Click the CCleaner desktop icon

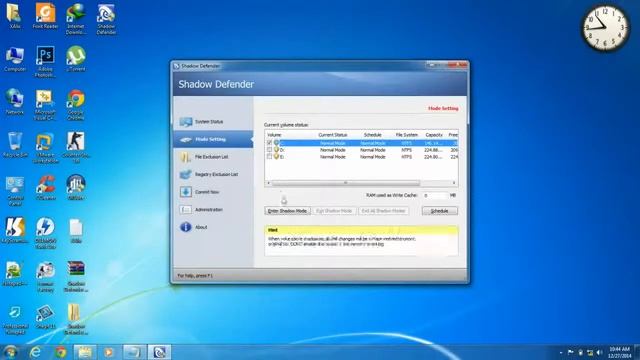45,188
